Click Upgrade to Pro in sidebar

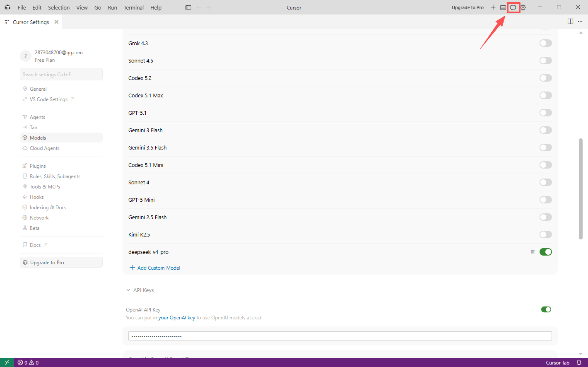[x=61, y=263]
